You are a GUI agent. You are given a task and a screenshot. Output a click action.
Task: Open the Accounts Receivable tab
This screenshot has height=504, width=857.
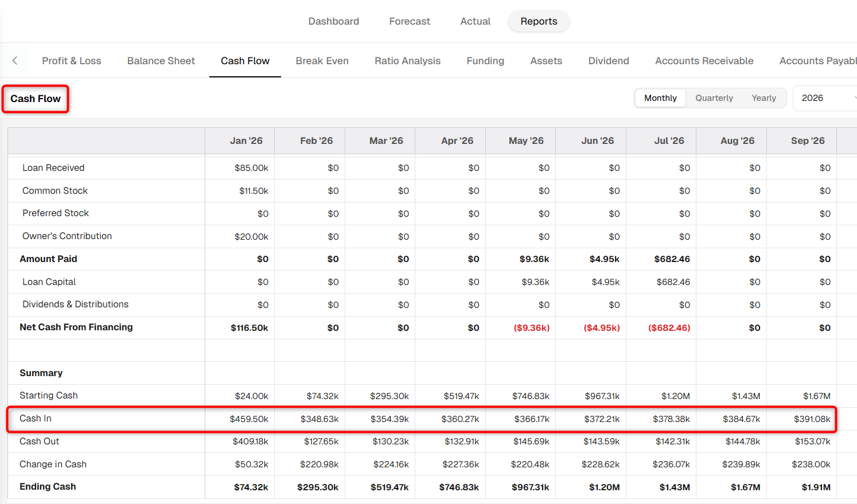[704, 61]
